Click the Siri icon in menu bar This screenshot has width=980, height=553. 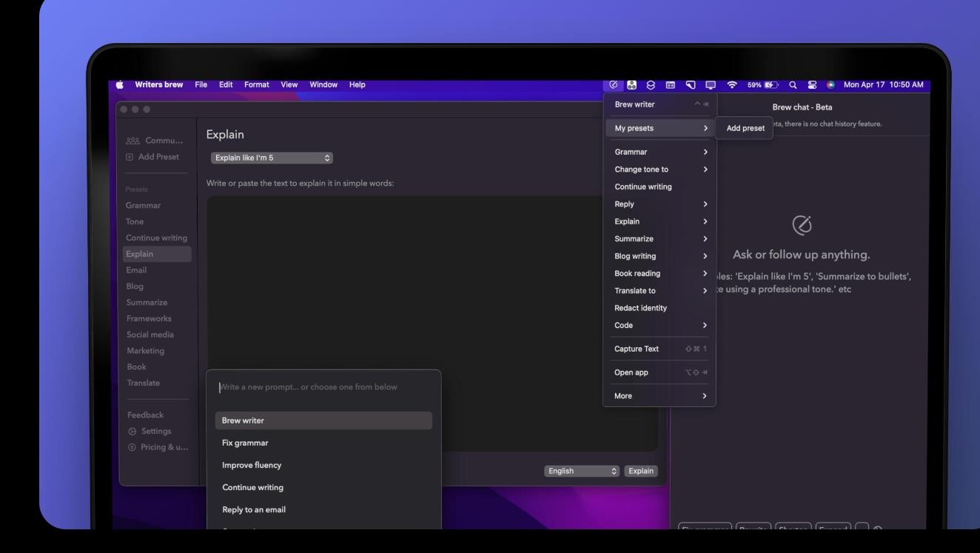830,84
